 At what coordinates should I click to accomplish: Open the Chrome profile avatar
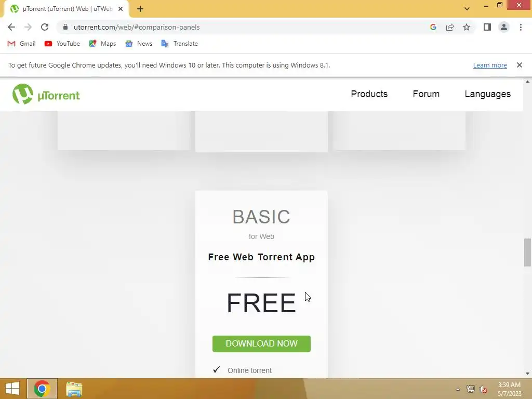[x=504, y=27]
